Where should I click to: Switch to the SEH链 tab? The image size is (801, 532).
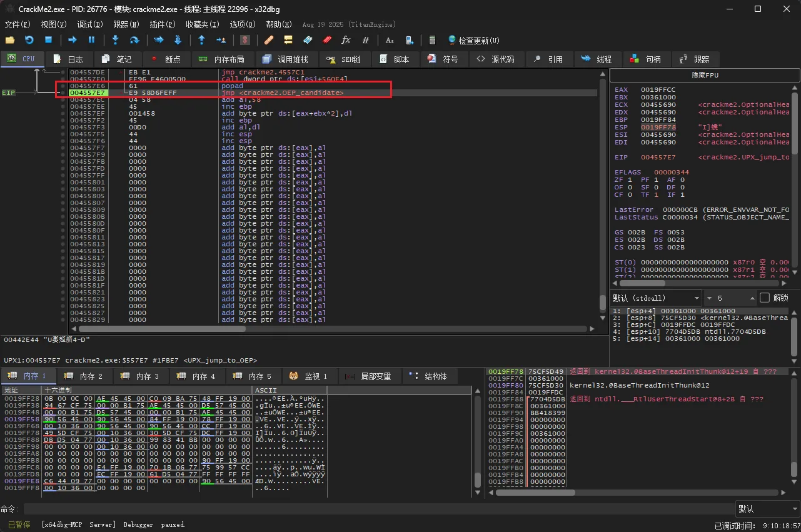344,59
